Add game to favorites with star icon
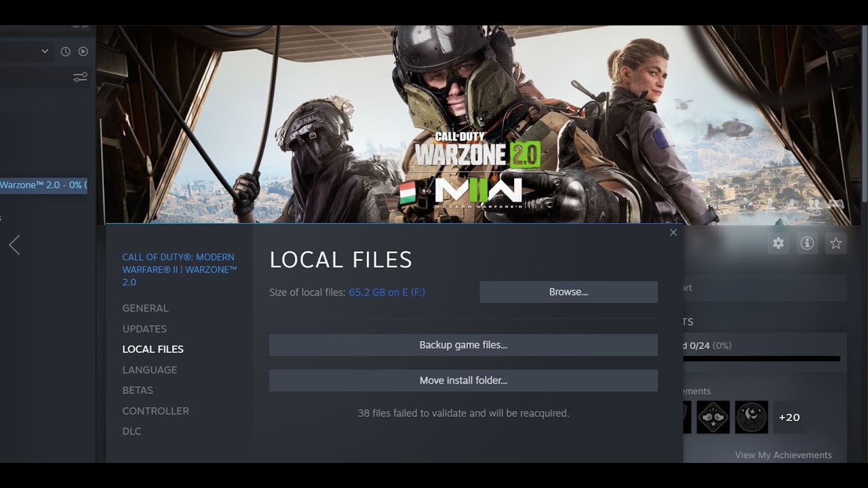 coord(835,243)
